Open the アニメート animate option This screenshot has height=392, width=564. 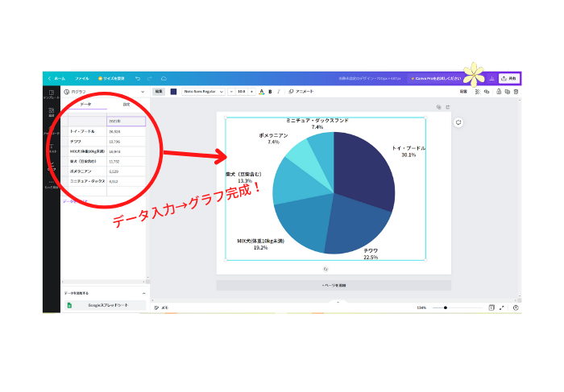pos(301,92)
